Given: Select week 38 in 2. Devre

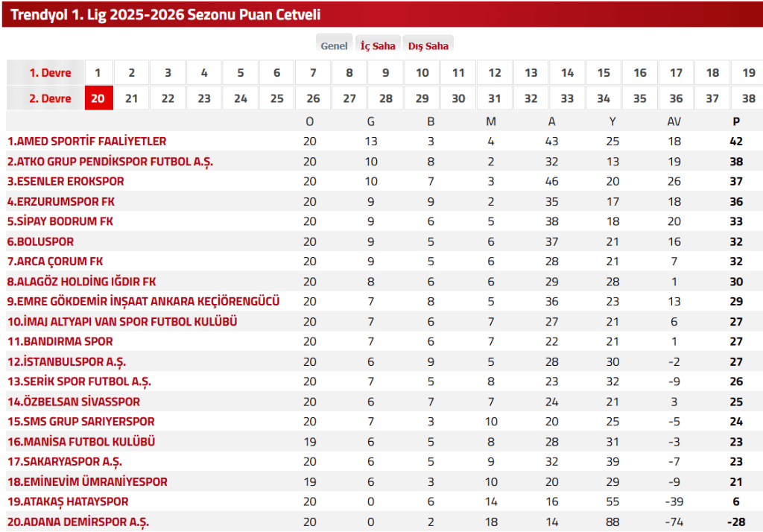Looking at the screenshot, I should point(749,98).
